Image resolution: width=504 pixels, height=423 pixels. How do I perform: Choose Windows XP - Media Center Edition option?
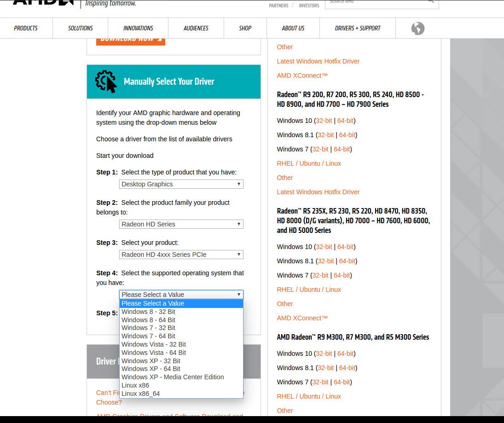click(x=181, y=377)
